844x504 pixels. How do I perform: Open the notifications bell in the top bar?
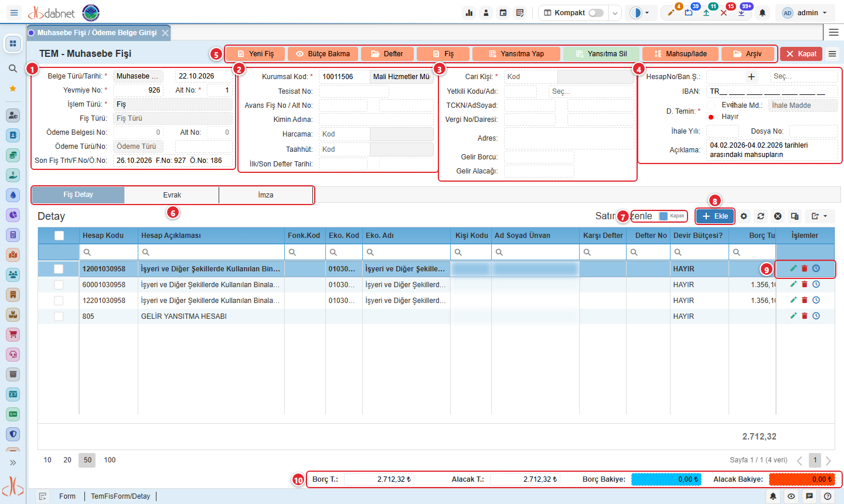tap(762, 13)
